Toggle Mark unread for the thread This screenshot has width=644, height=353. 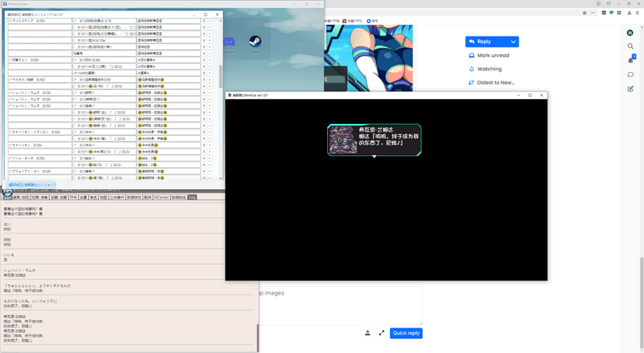(x=489, y=55)
